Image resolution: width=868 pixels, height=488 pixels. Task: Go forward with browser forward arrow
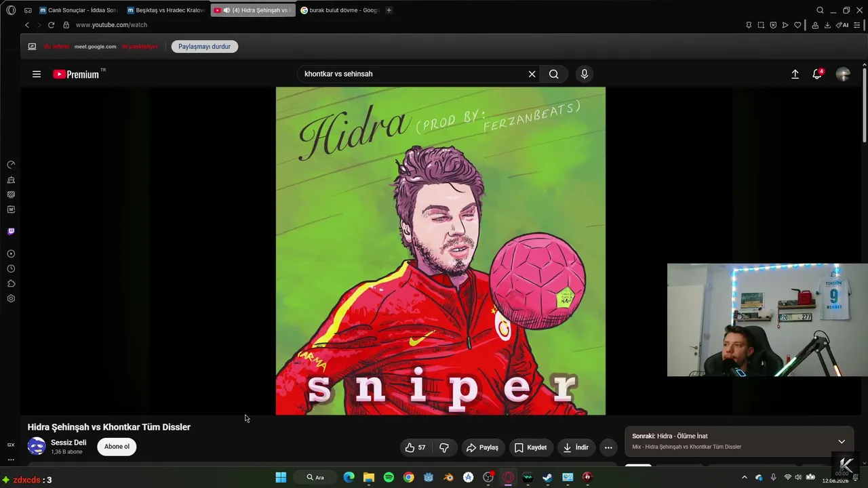click(x=39, y=25)
